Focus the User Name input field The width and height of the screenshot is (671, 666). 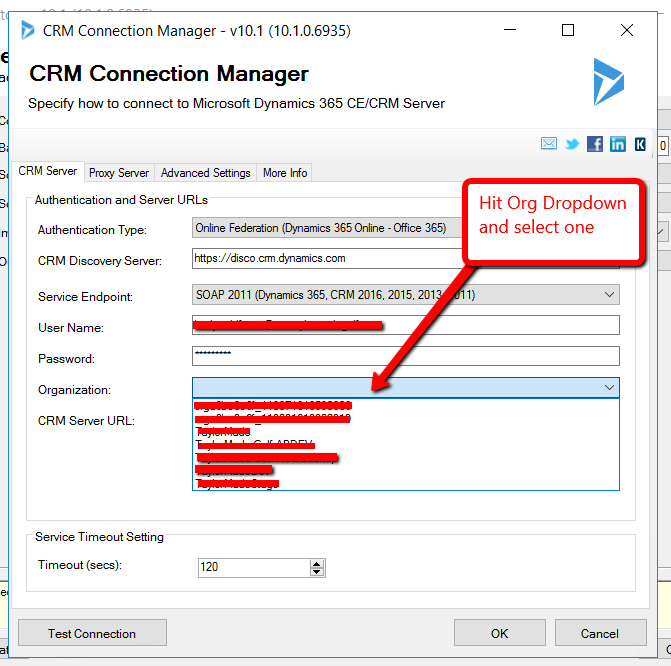(406, 325)
